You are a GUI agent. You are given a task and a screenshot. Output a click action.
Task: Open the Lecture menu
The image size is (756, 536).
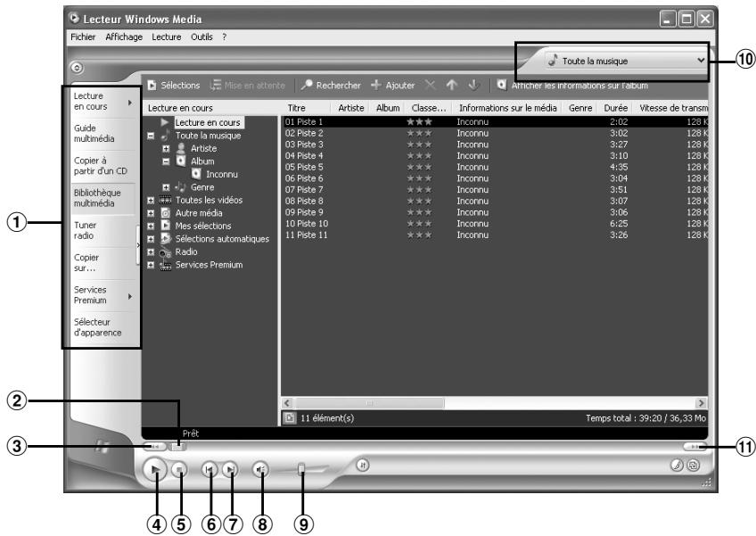click(167, 37)
